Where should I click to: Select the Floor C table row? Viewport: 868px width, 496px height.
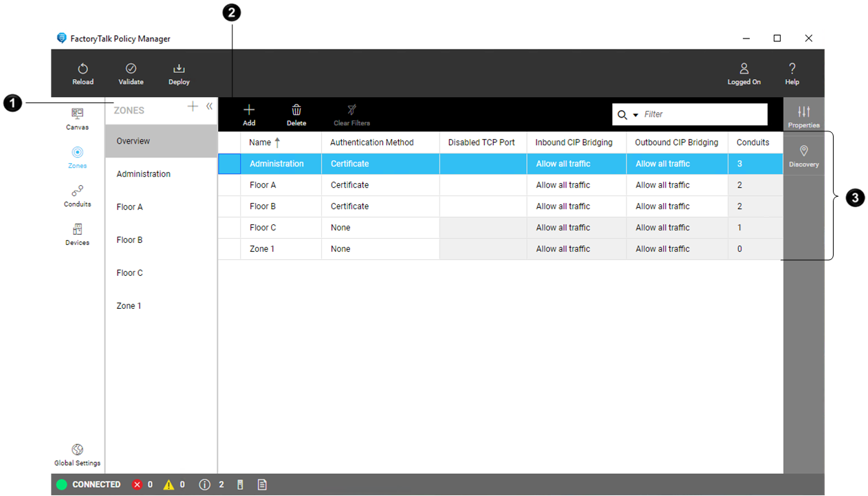(263, 228)
